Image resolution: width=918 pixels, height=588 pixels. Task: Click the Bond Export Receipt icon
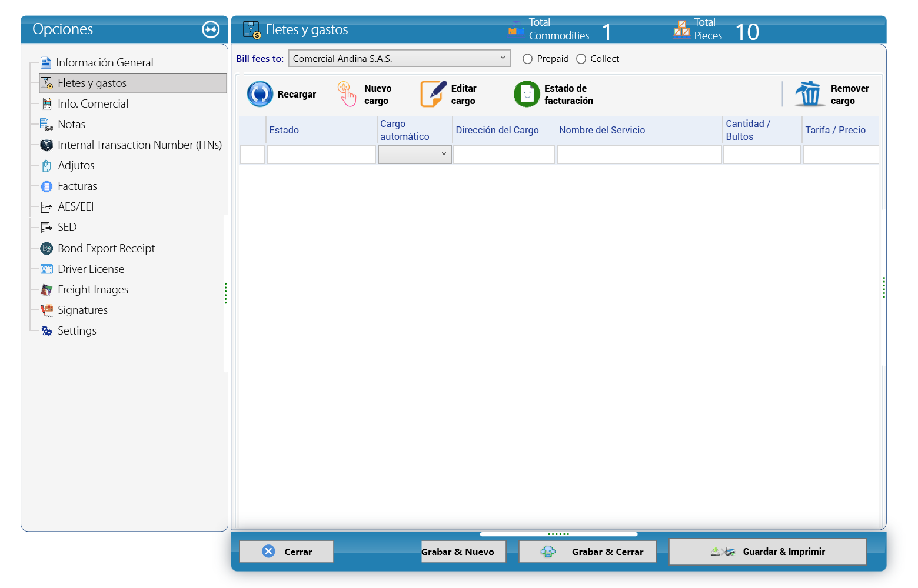tap(46, 249)
